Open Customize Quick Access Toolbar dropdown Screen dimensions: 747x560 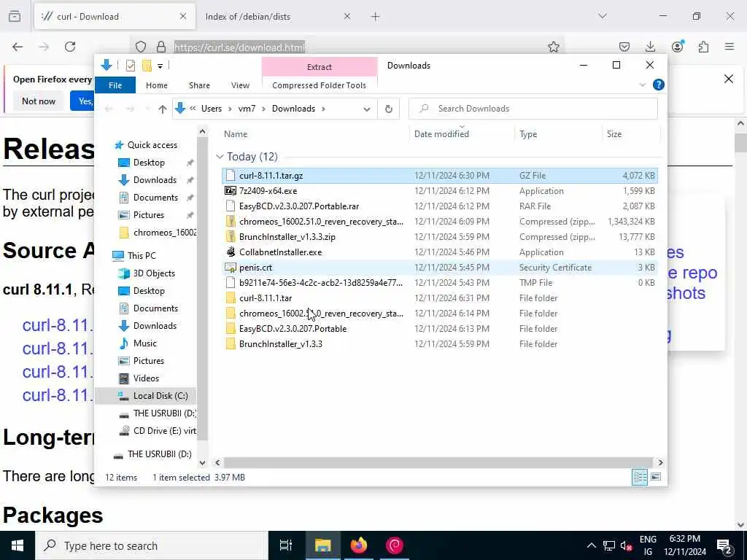[x=160, y=66]
